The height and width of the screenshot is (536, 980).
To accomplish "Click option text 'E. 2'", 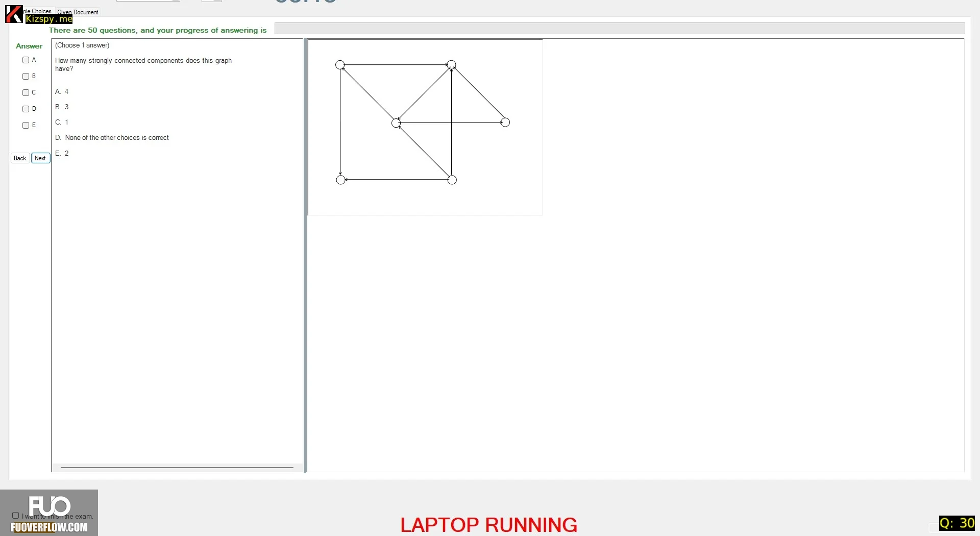I will pos(62,153).
